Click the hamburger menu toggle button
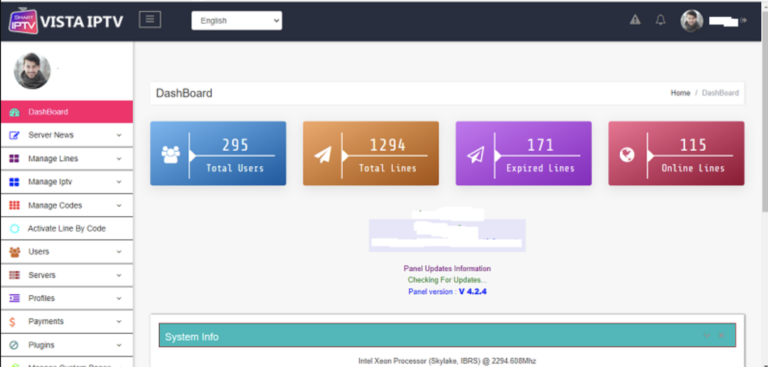 [150, 19]
